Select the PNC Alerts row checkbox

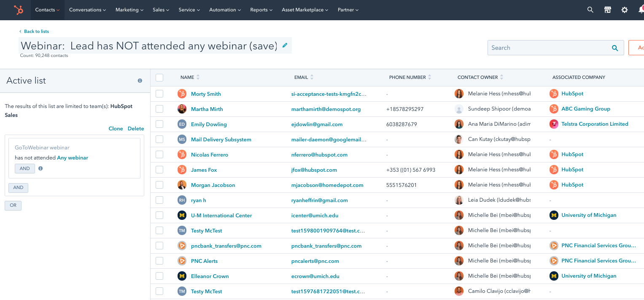click(x=159, y=261)
